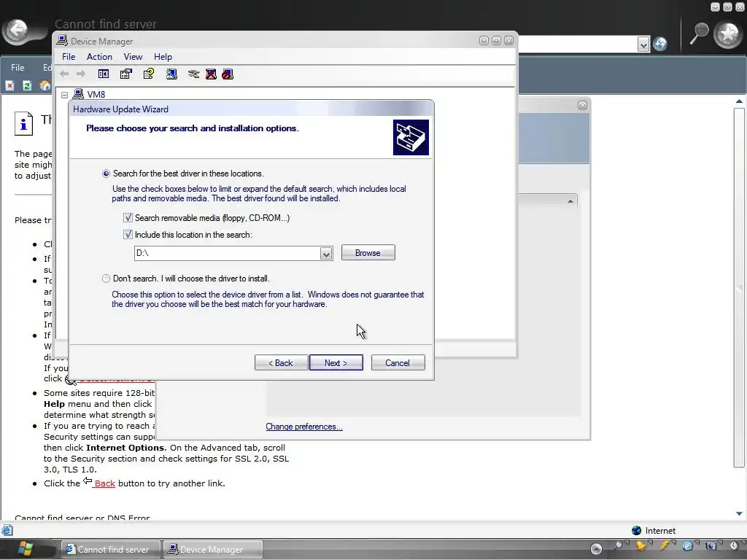Screen dimensions: 747x560
Task: Click the page scrollbar down arrow
Action: coord(739,514)
